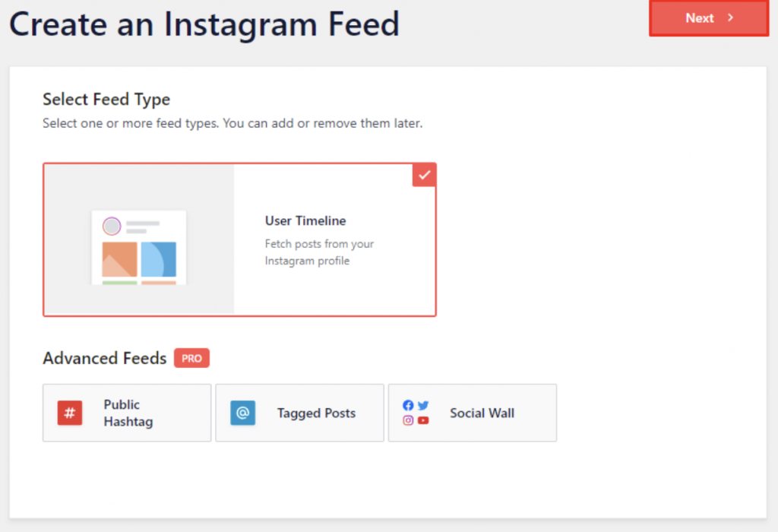This screenshot has height=532, width=778.
Task: Click the Next button
Action: 707,17
